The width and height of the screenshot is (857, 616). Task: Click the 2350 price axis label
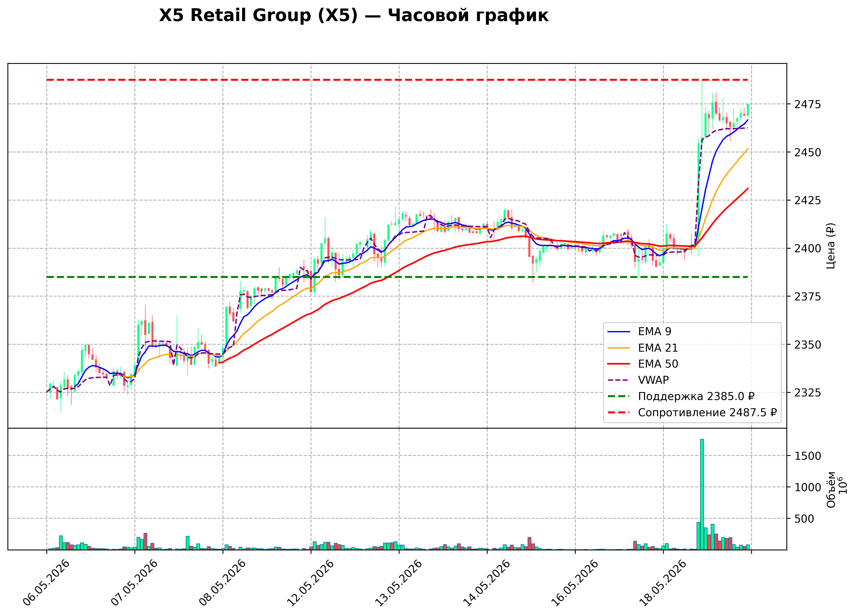point(808,345)
